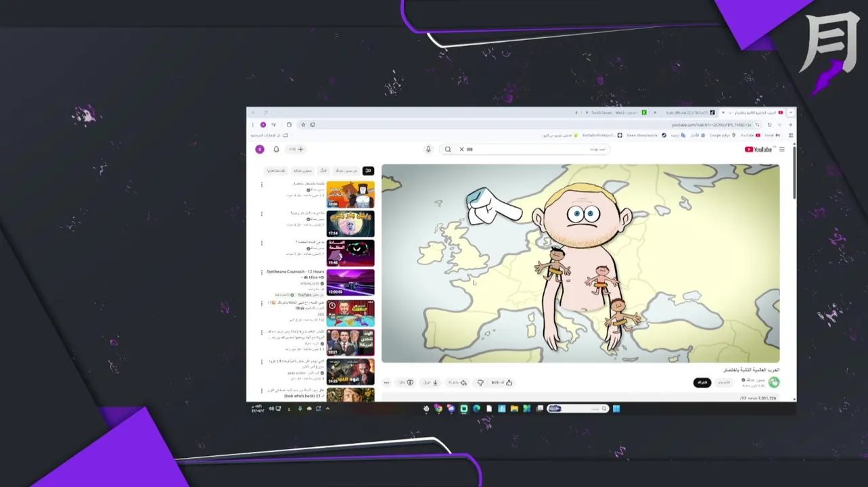Open the Google Translate bookmark
This screenshot has width=868, height=487.
point(679,135)
